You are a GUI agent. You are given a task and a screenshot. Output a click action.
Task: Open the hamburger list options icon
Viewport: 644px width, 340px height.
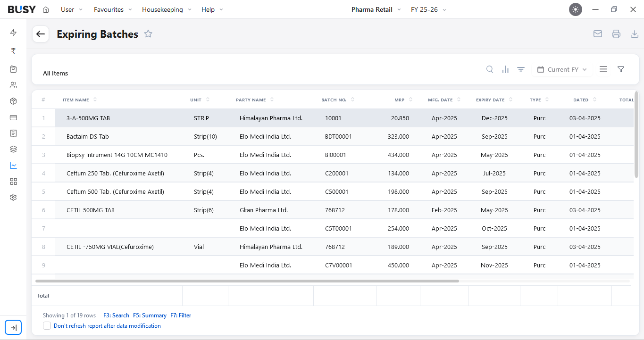[x=603, y=69]
